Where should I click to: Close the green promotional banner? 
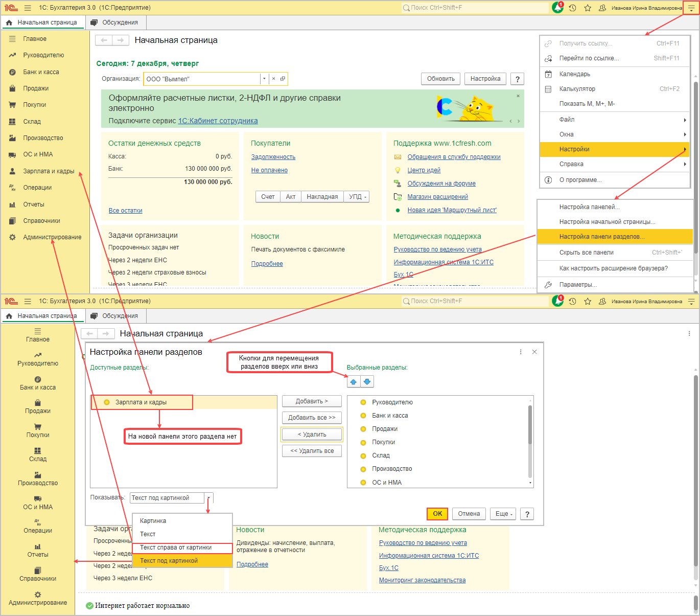click(518, 96)
